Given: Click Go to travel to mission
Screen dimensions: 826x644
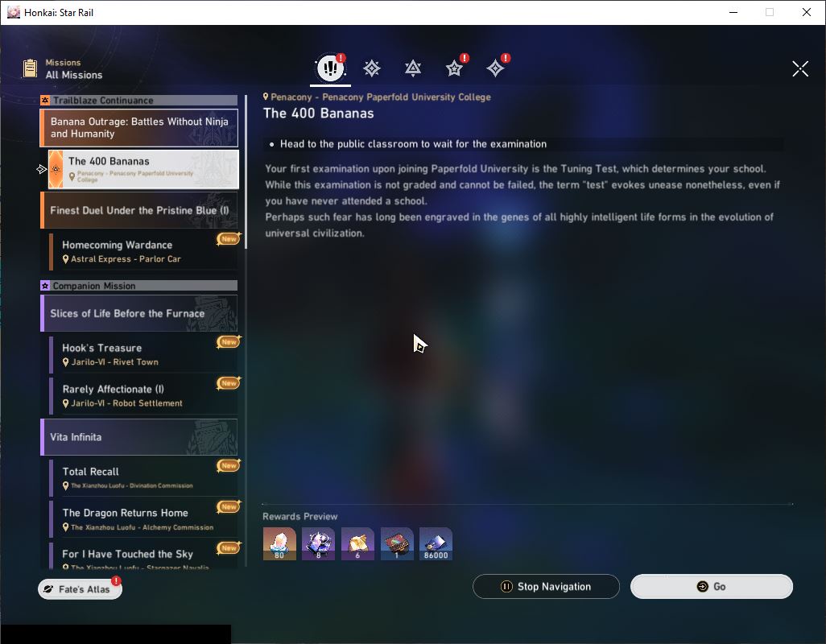Looking at the screenshot, I should tap(711, 587).
